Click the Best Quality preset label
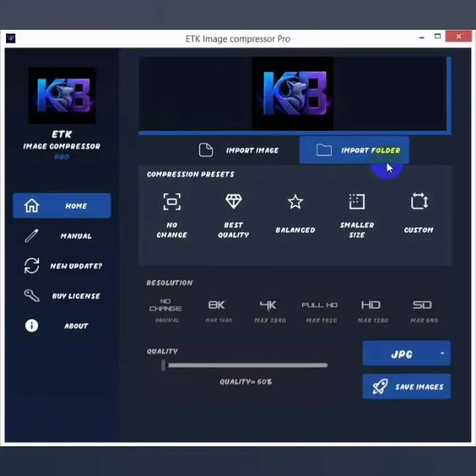 click(x=233, y=230)
